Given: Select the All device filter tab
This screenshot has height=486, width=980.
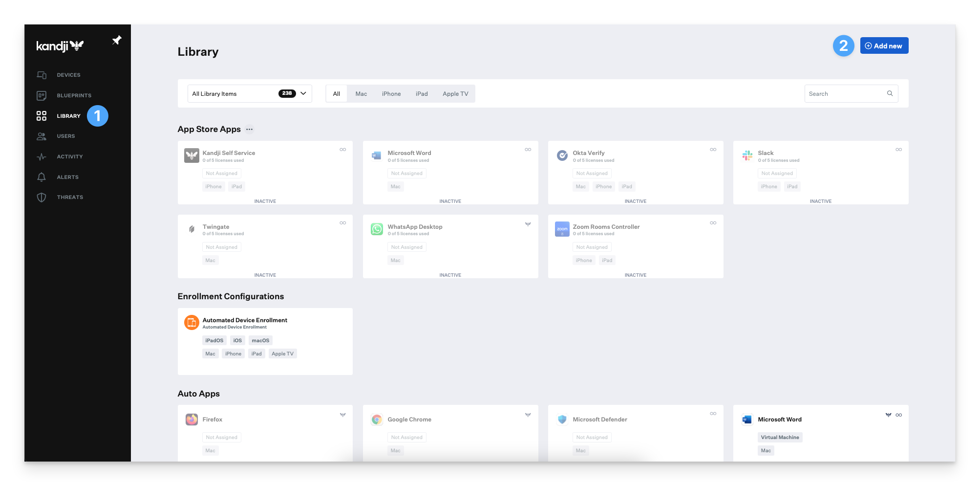Looking at the screenshot, I should (x=337, y=94).
